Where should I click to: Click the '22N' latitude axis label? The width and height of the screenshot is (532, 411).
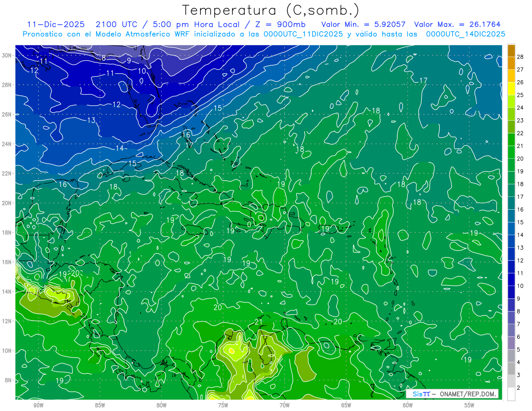pos(8,173)
